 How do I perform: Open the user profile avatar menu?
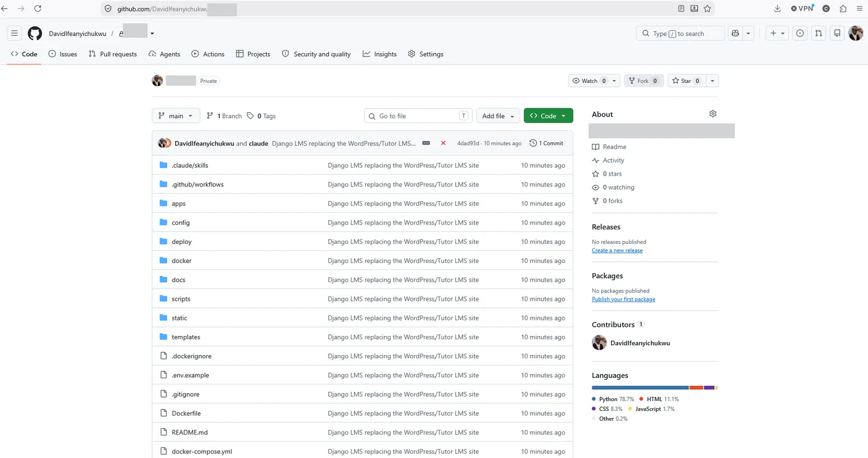tap(856, 33)
